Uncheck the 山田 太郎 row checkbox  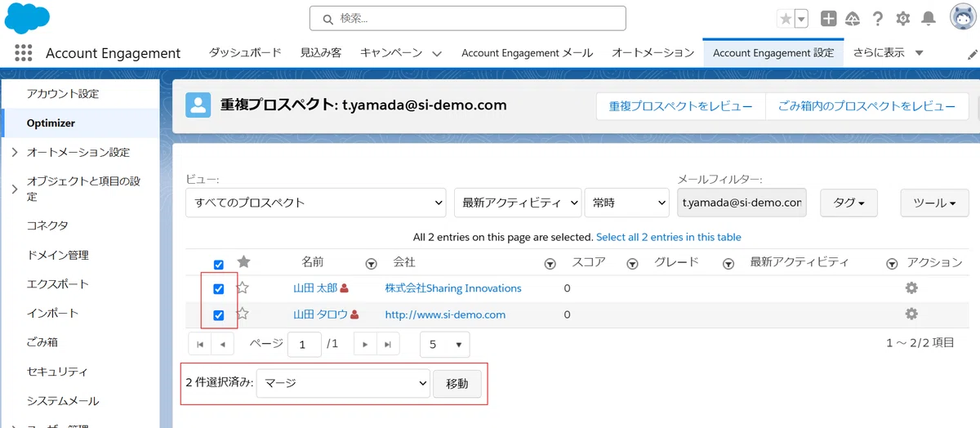click(x=218, y=289)
